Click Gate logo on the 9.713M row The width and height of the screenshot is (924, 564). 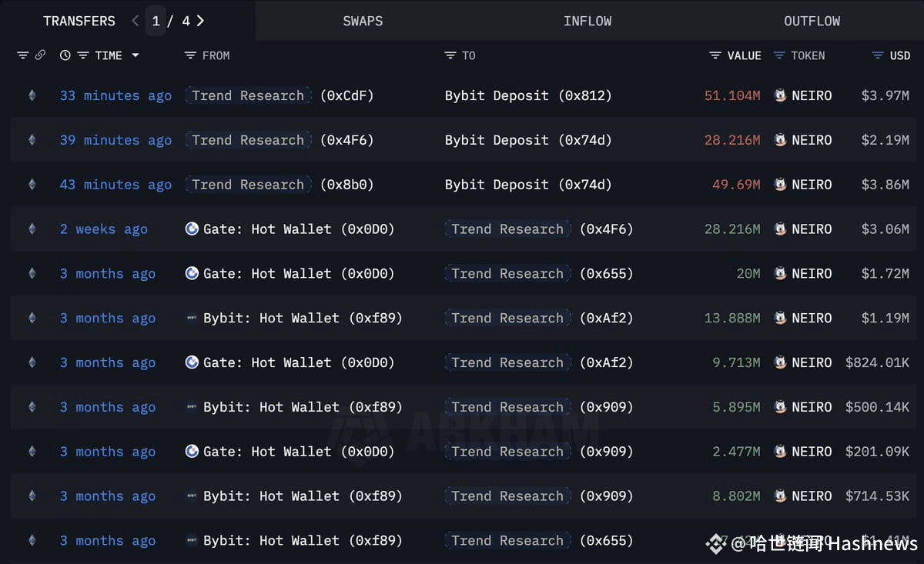pos(192,363)
